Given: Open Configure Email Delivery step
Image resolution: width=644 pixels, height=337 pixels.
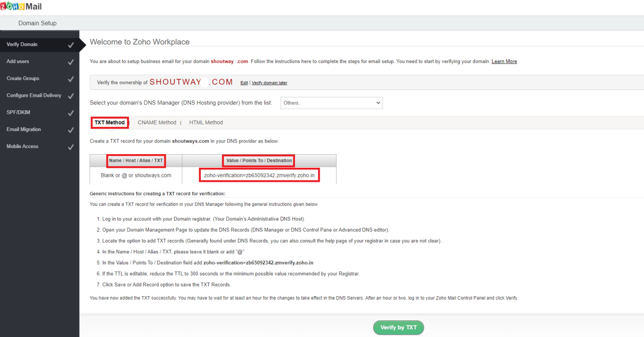Looking at the screenshot, I should coord(39,95).
